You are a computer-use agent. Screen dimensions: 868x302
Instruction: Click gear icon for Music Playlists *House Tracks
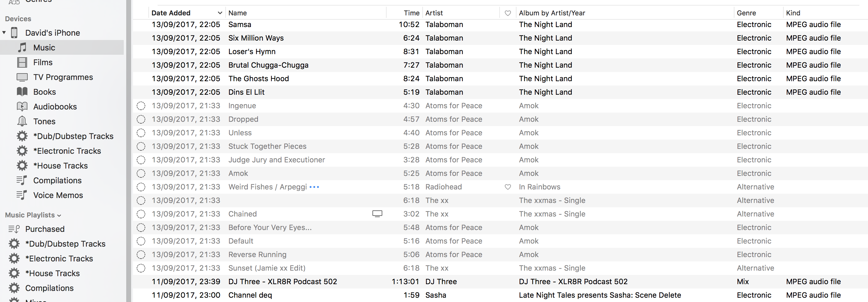[x=14, y=273]
